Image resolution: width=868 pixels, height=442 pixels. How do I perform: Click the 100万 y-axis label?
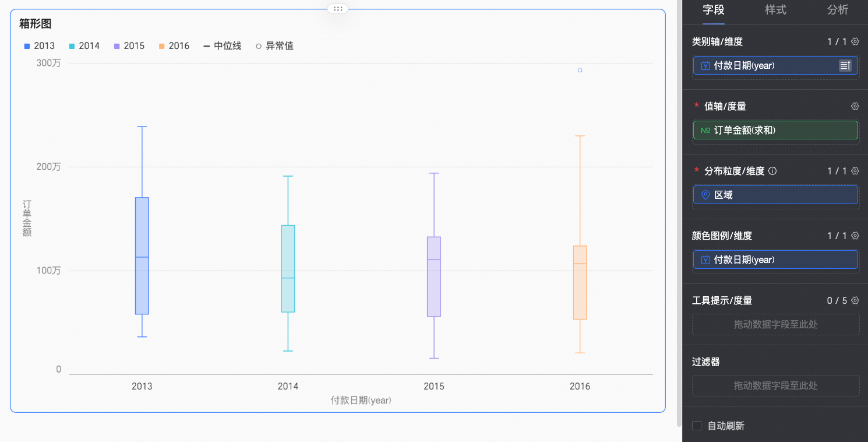tap(48, 271)
